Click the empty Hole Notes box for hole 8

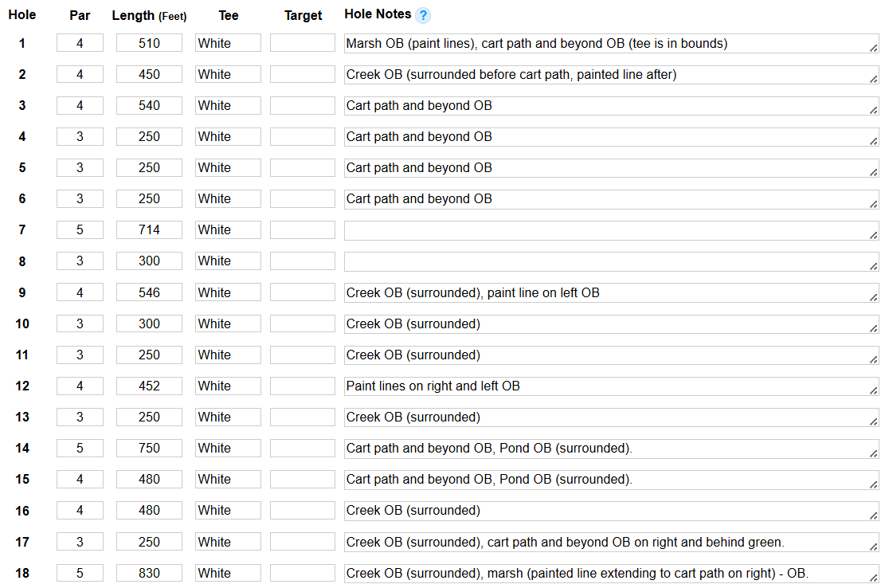(611, 261)
